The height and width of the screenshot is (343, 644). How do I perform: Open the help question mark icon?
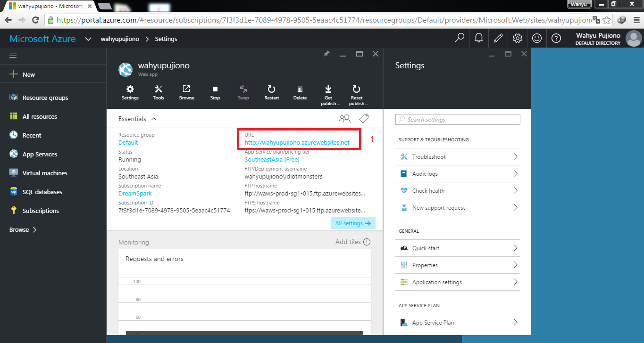point(556,38)
